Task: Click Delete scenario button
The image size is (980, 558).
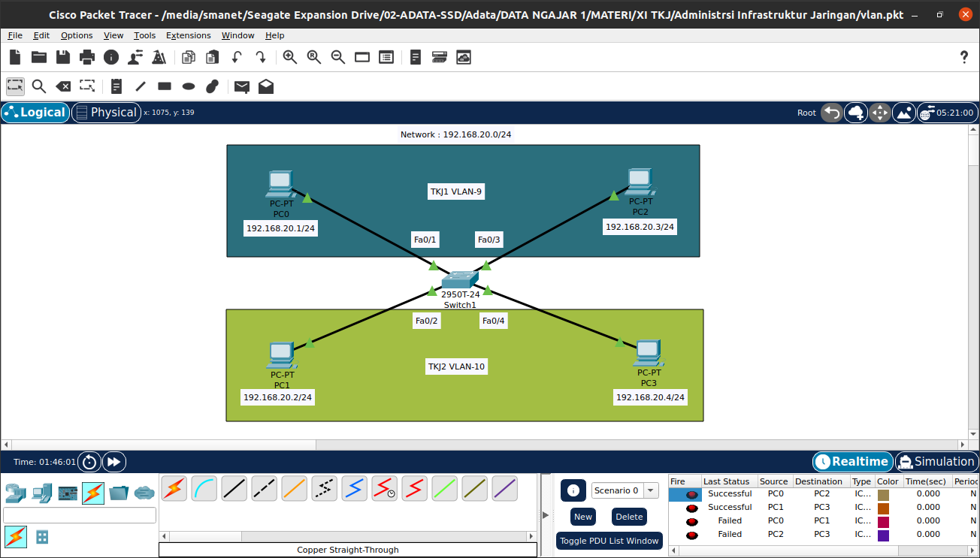Action: (629, 517)
